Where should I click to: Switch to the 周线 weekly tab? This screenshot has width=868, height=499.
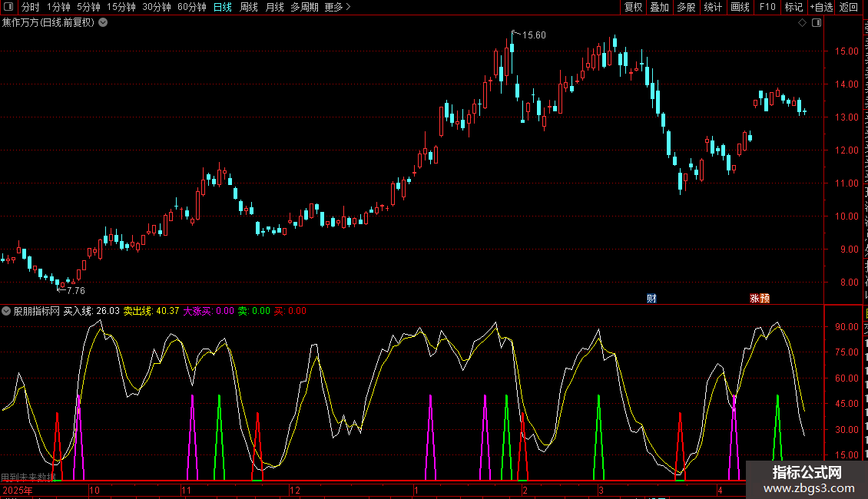(x=249, y=7)
